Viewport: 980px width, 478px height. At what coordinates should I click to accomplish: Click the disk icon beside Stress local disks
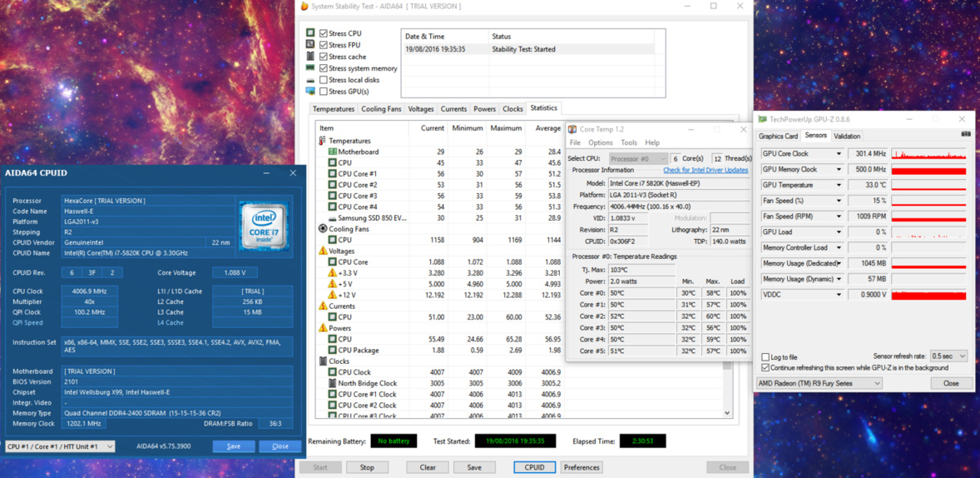tap(310, 80)
